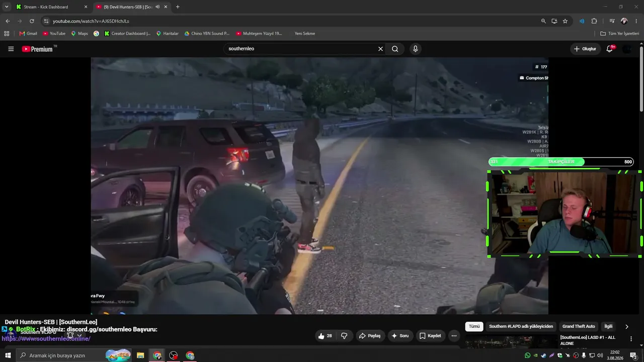Open the Creator Dashboard bookmark

click(127, 34)
